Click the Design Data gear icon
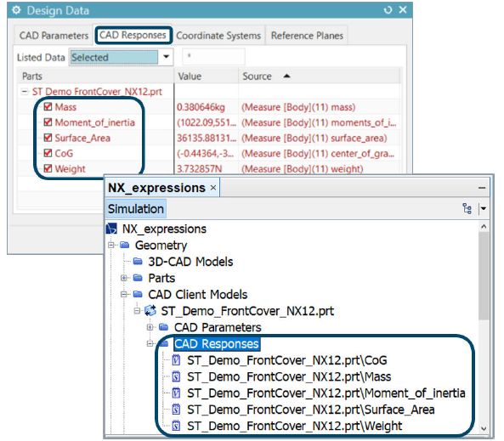This screenshot has width=504, height=441. pos(16,10)
